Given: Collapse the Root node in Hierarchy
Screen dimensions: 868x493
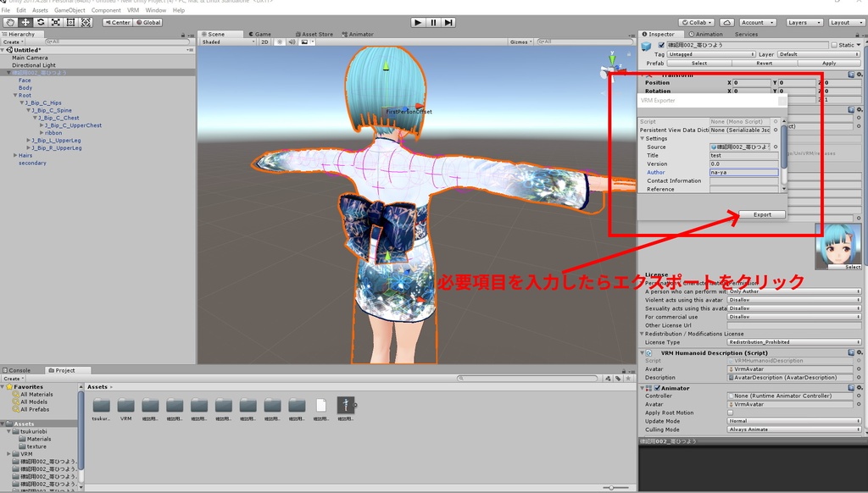Looking at the screenshot, I should pos(15,95).
